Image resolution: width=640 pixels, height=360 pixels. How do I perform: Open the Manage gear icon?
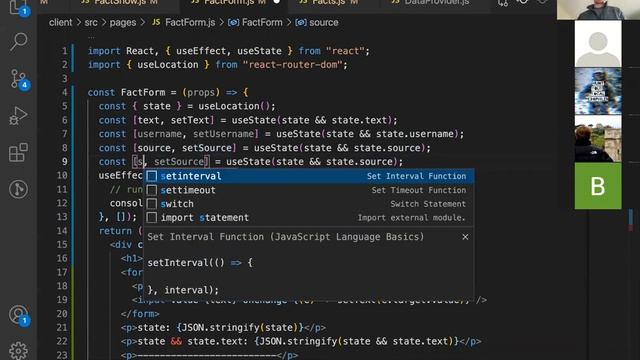18,351
